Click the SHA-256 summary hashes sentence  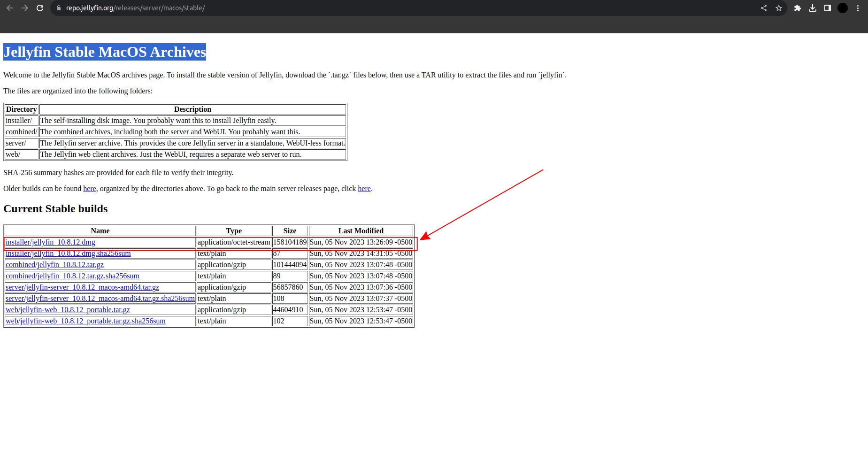tap(118, 173)
